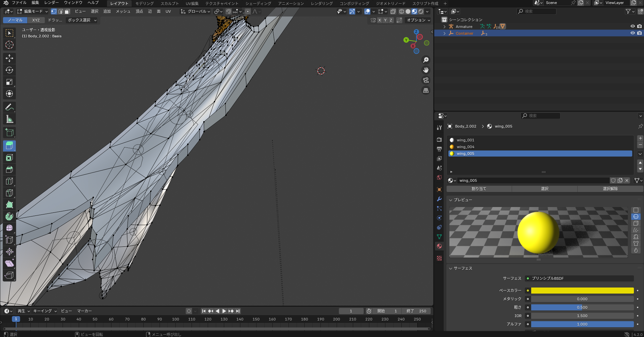Screen dimensions: 644x337
Task: Select the Annotate pencil tool
Action: (9, 107)
